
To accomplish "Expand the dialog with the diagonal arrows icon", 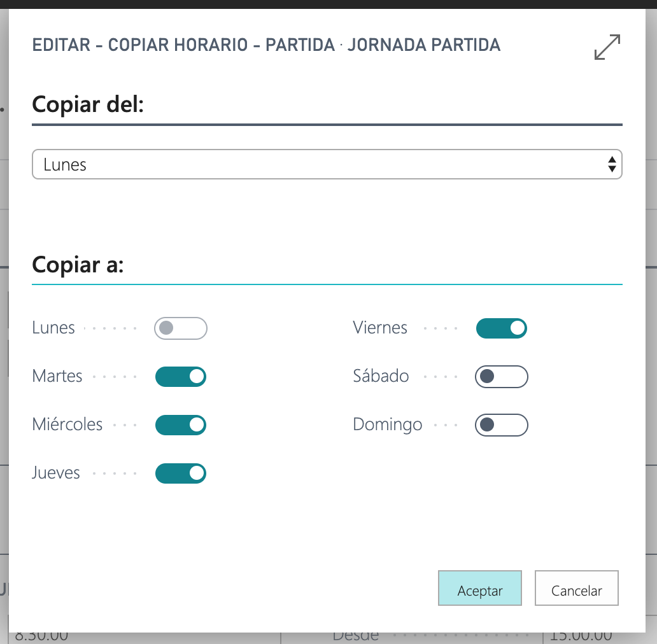I will [x=607, y=48].
